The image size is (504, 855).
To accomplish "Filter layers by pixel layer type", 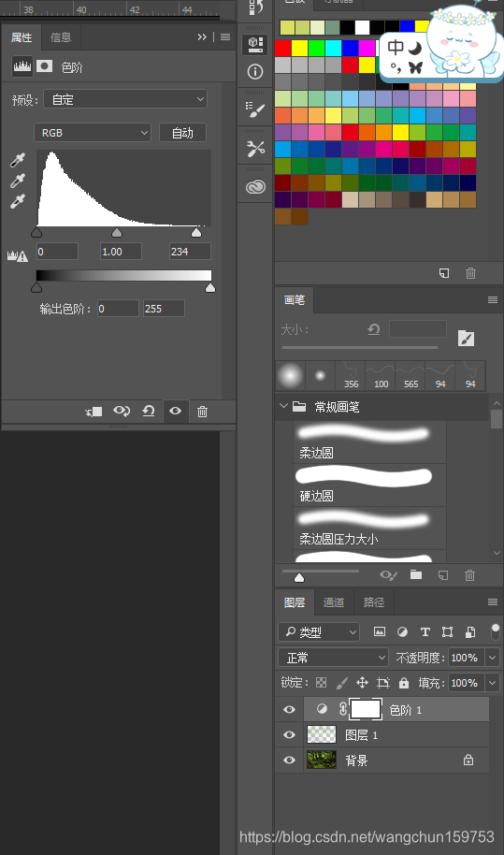I will tap(380, 631).
